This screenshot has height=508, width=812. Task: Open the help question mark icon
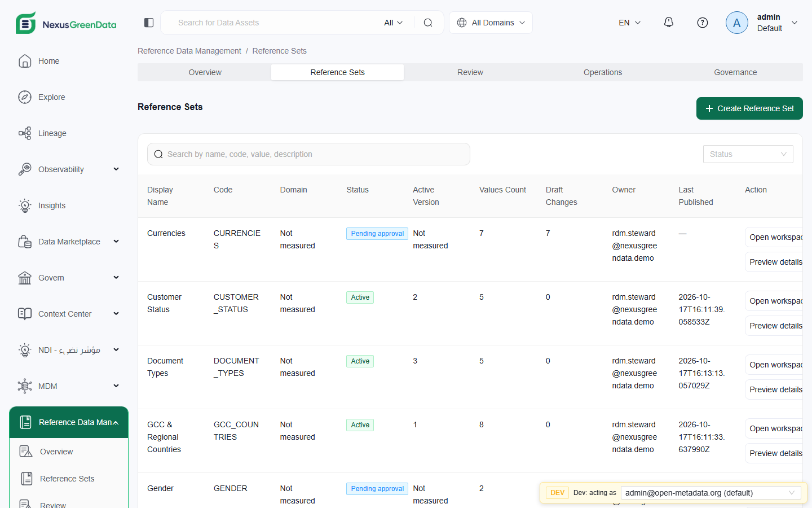coord(703,23)
